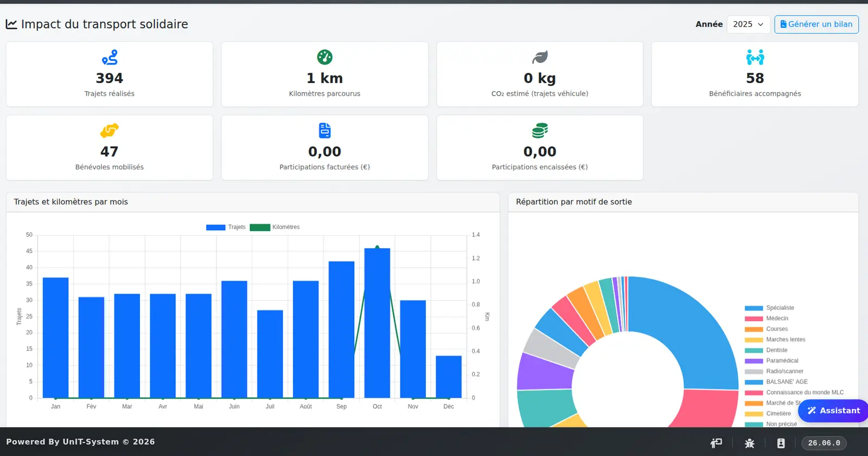Click the "Répartition par motif de sortie" heading
The height and width of the screenshot is (456, 868).
click(574, 202)
